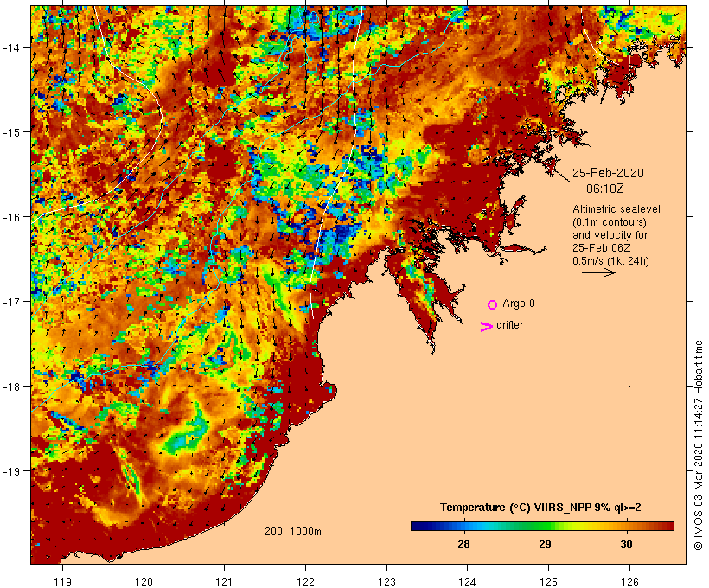This screenshot has height=588, width=709.
Task: Click the latitude label '-14'
Action: 11,48
